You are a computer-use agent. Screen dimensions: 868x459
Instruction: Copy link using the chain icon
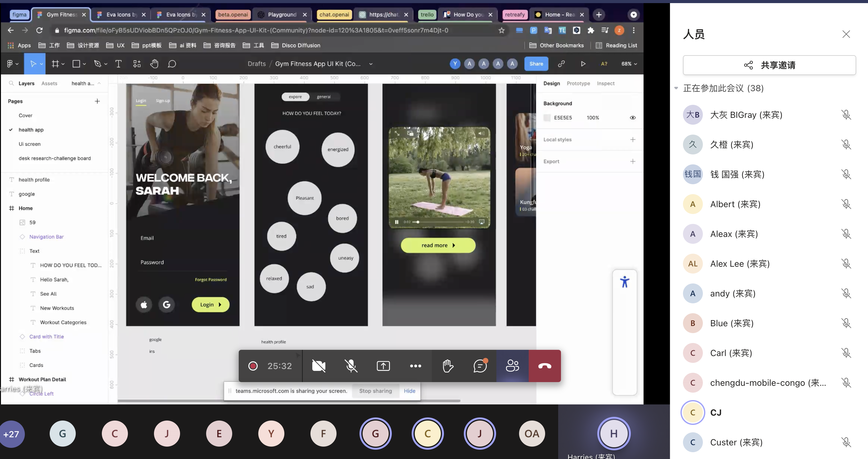click(561, 64)
